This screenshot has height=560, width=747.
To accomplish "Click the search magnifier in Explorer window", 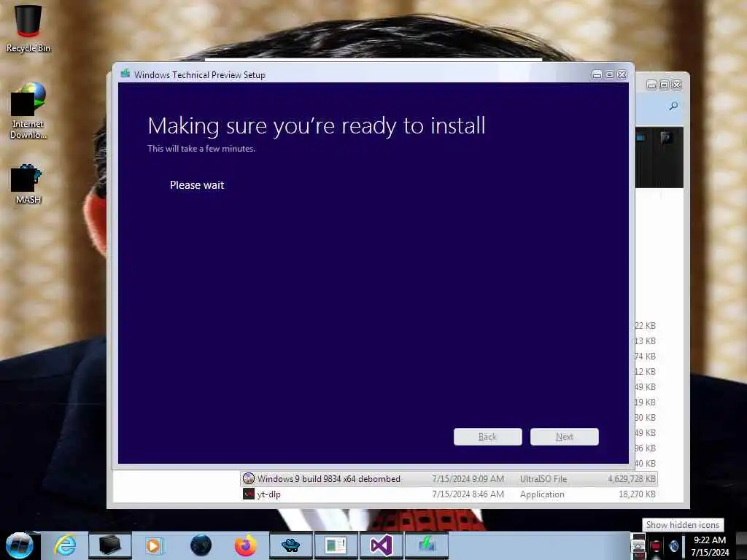I will pyautogui.click(x=673, y=106).
